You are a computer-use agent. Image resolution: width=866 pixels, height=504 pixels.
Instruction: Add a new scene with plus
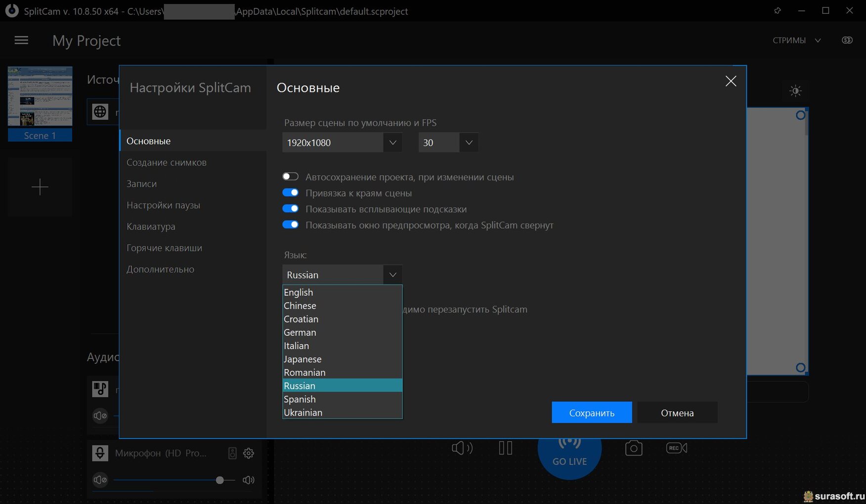click(x=40, y=187)
